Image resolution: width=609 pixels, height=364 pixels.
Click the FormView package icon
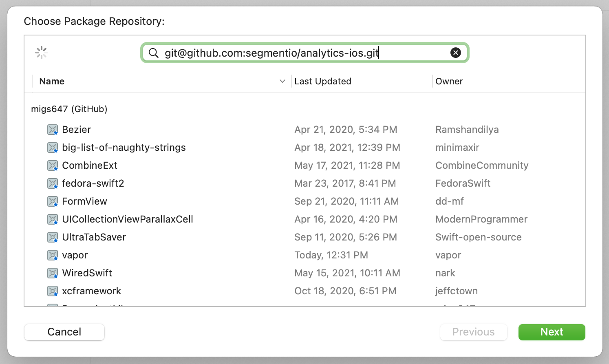click(x=53, y=201)
